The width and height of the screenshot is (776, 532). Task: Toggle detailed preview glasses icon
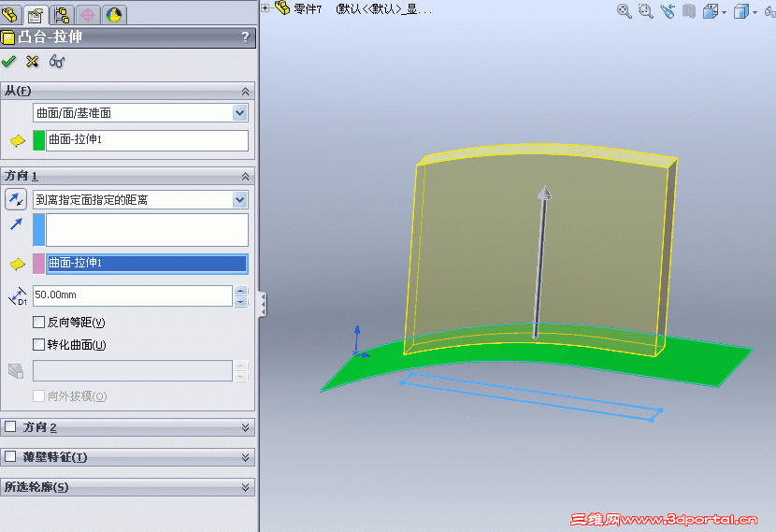coord(56,62)
